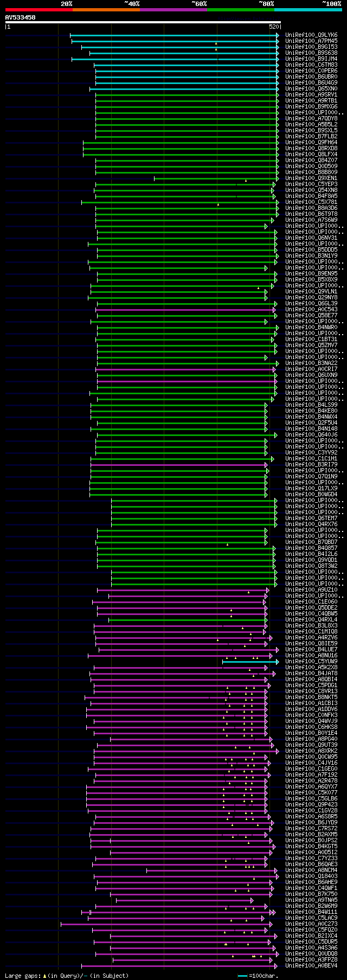Open hit UniRef100_A9SRV1

(x=311, y=95)
